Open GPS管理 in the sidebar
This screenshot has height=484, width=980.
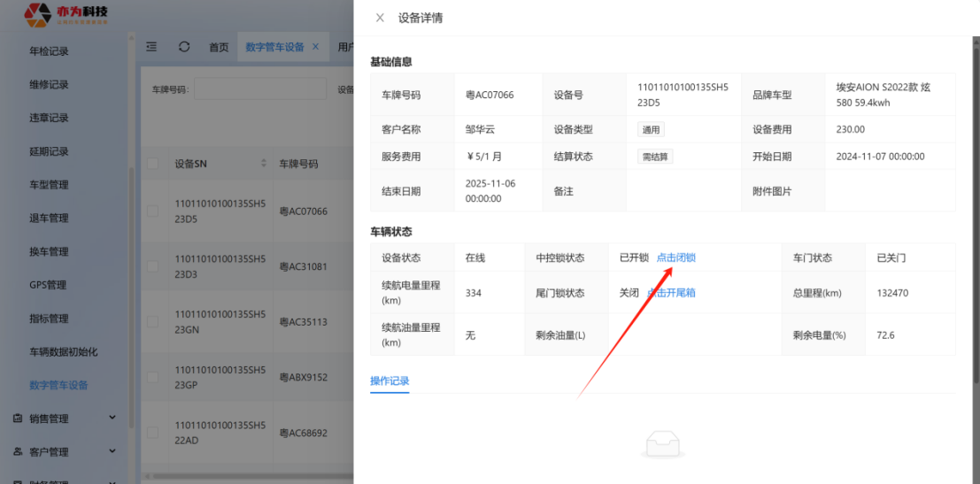pos(48,285)
